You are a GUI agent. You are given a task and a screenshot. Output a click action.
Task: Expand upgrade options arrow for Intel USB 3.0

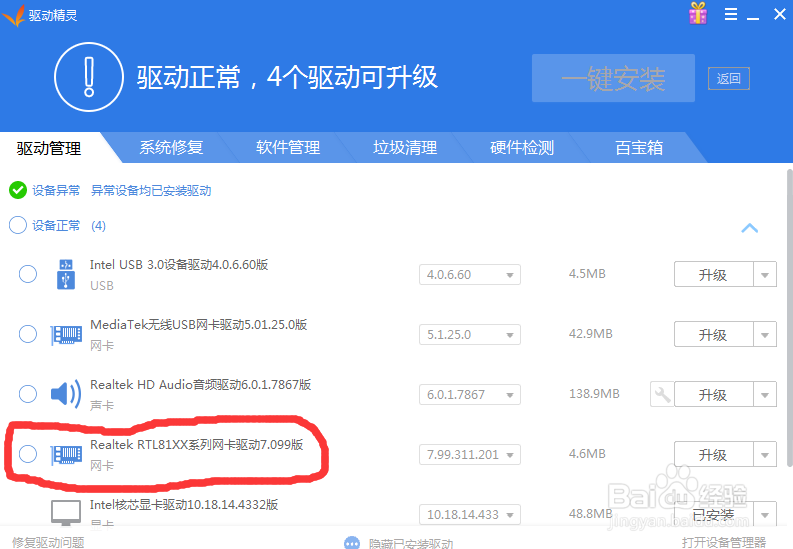coord(765,274)
